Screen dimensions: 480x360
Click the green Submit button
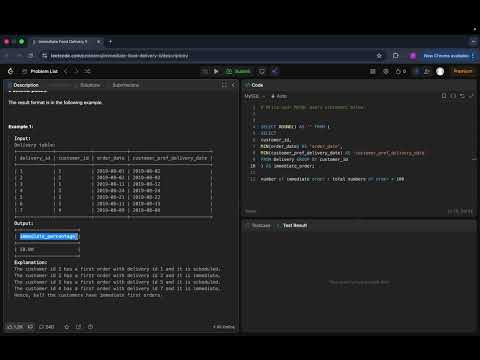tap(238, 71)
